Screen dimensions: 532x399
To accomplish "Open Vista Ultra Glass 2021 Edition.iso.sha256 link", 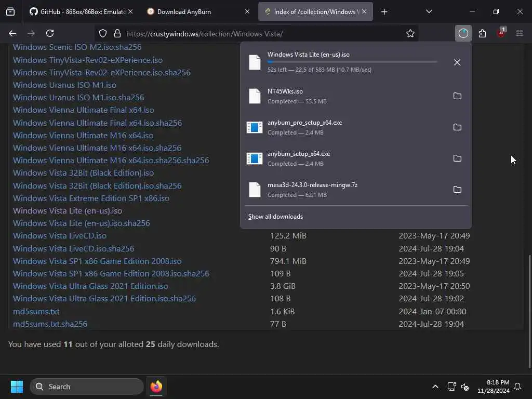I will coord(104,299).
